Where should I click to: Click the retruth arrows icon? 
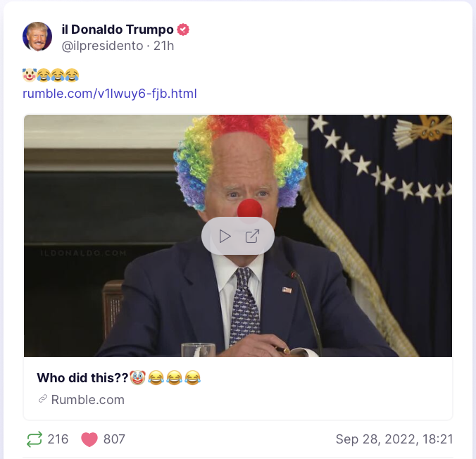[35, 439]
